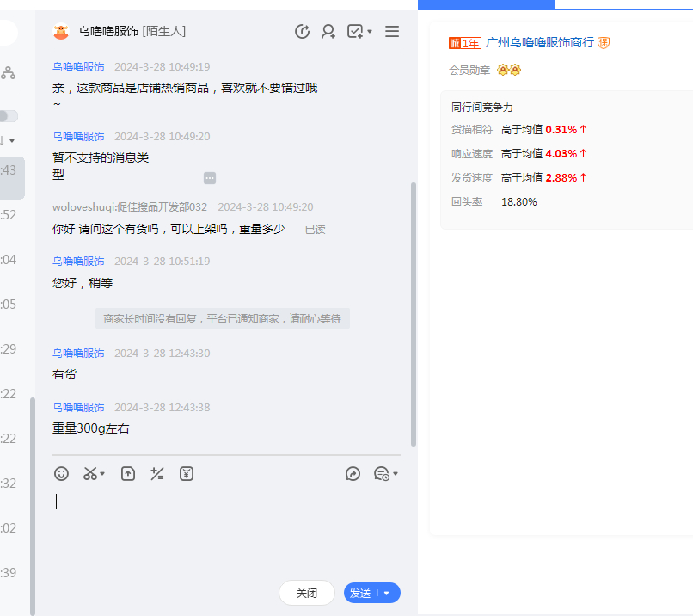This screenshot has height=616, width=693.
Task: Open the calculator-style plus/equals icon
Action: click(156, 474)
